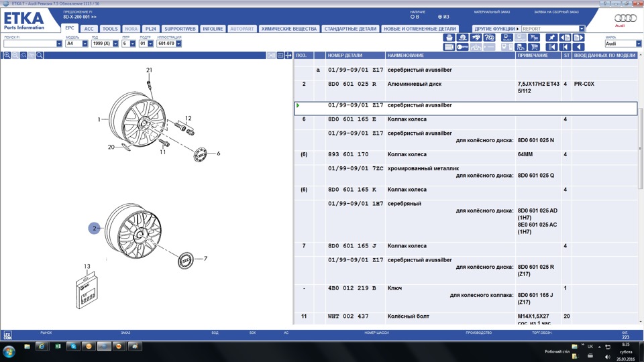Select the Колёсный болт WHT 002 437 row

point(466,319)
